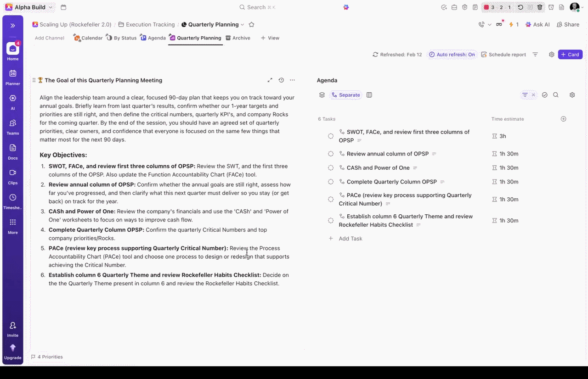The image size is (588, 379).
Task: Click the briefcase icon in top bar
Action: [x=454, y=7]
